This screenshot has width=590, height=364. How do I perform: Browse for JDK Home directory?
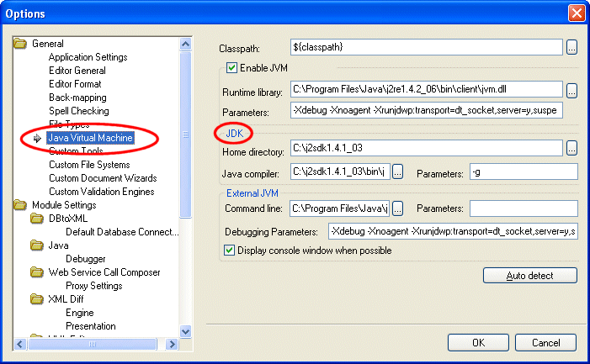(x=571, y=148)
